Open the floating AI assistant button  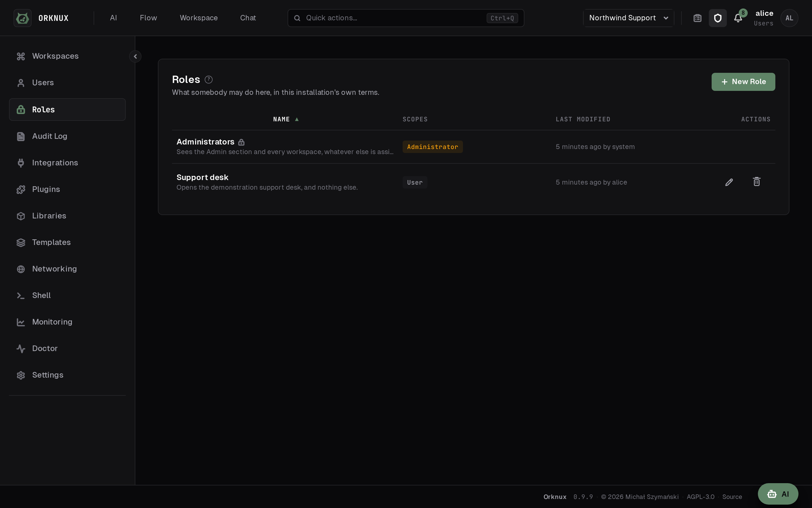pyautogui.click(x=778, y=494)
